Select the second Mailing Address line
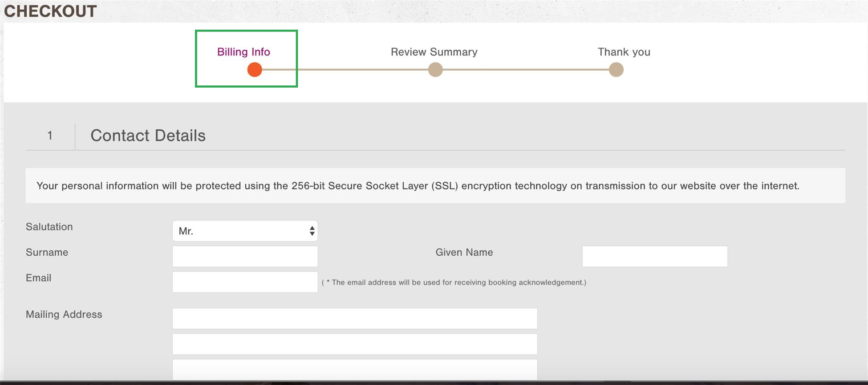 pos(355,344)
